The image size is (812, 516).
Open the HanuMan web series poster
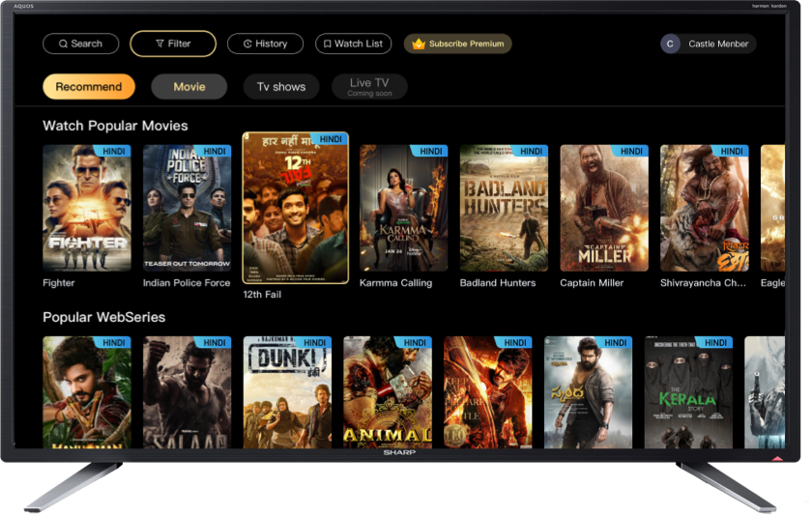[87, 392]
